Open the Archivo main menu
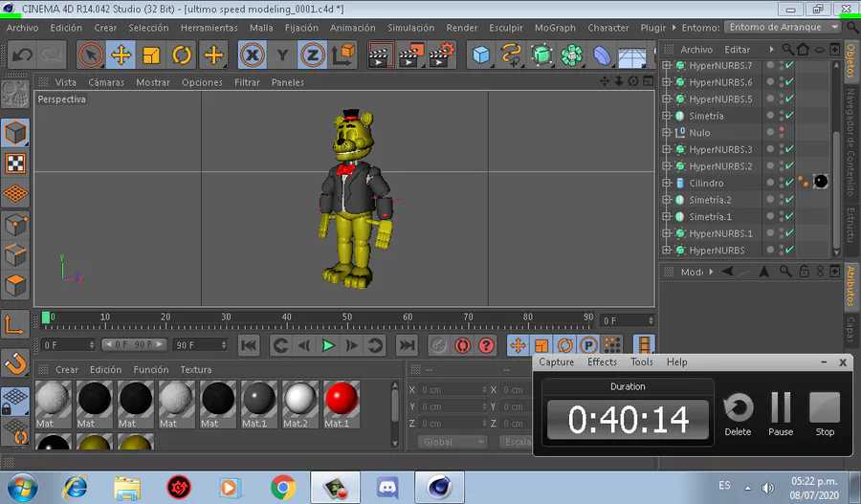861x504 pixels. (x=22, y=28)
